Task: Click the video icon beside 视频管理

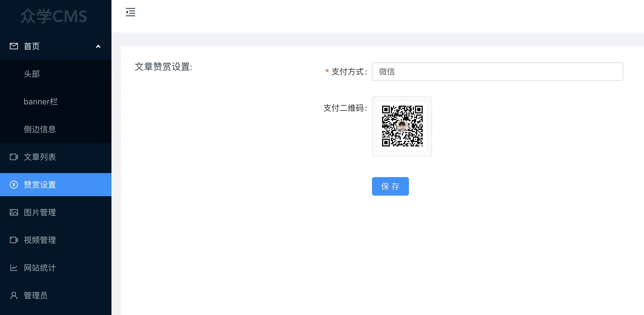Action: coord(14,240)
